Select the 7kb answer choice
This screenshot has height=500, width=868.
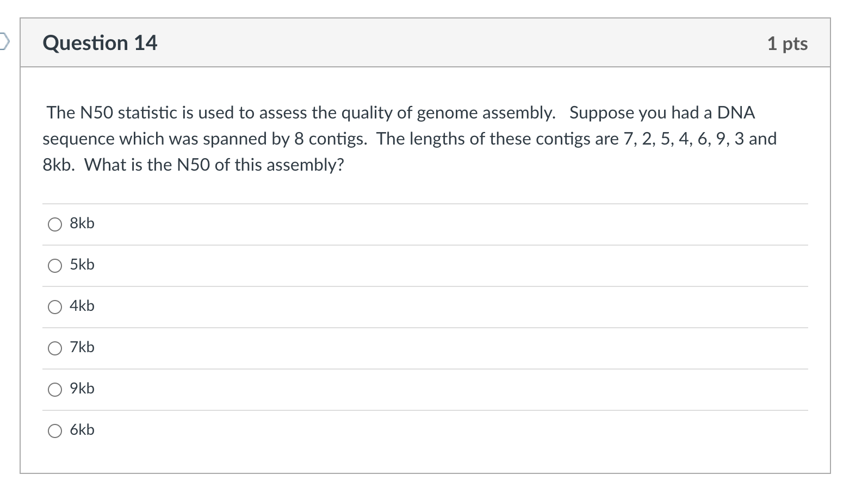[x=55, y=348]
